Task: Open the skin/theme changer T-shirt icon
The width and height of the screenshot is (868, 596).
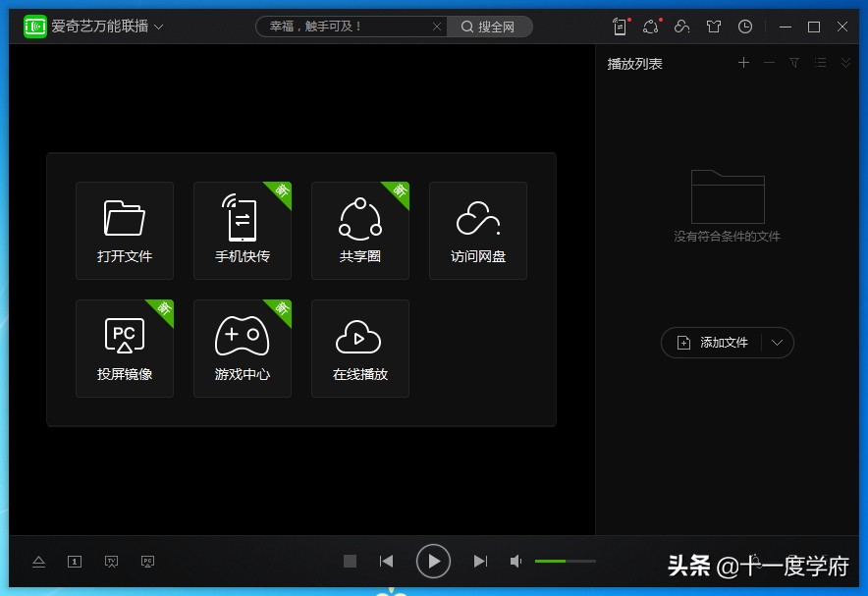Action: (714, 27)
